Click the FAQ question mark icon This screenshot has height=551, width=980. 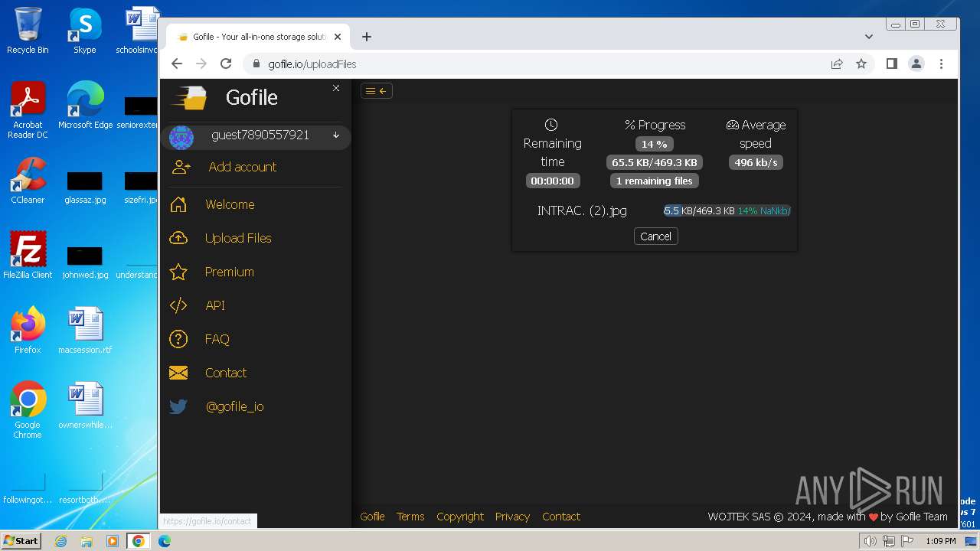(178, 339)
